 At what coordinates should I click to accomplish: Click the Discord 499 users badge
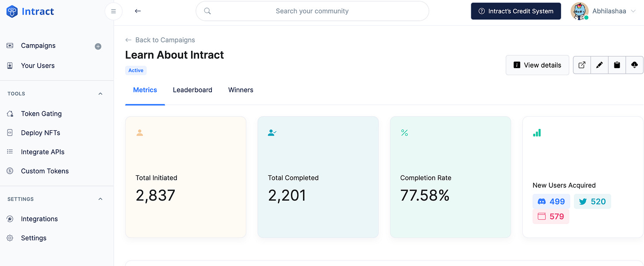pyautogui.click(x=551, y=201)
